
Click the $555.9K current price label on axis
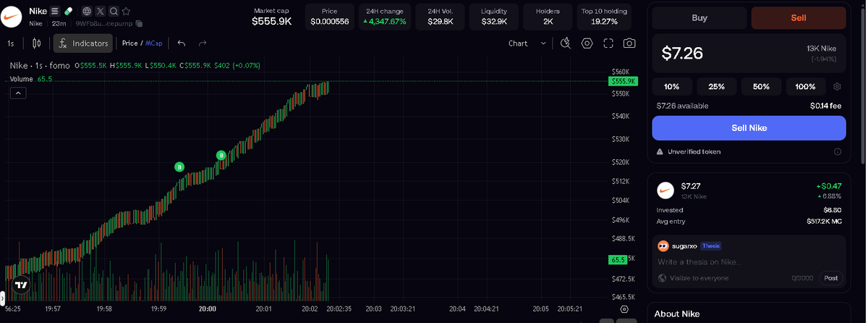(x=624, y=81)
